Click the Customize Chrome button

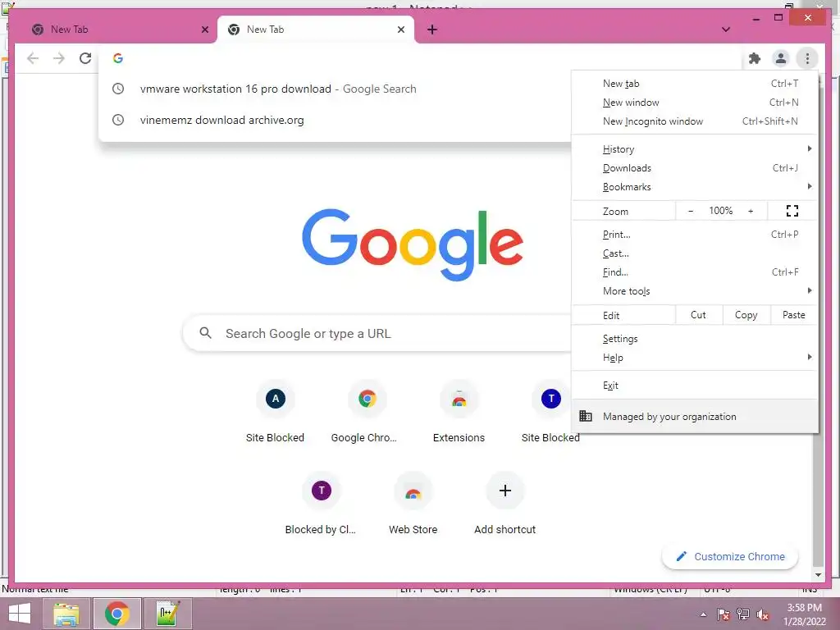click(729, 557)
